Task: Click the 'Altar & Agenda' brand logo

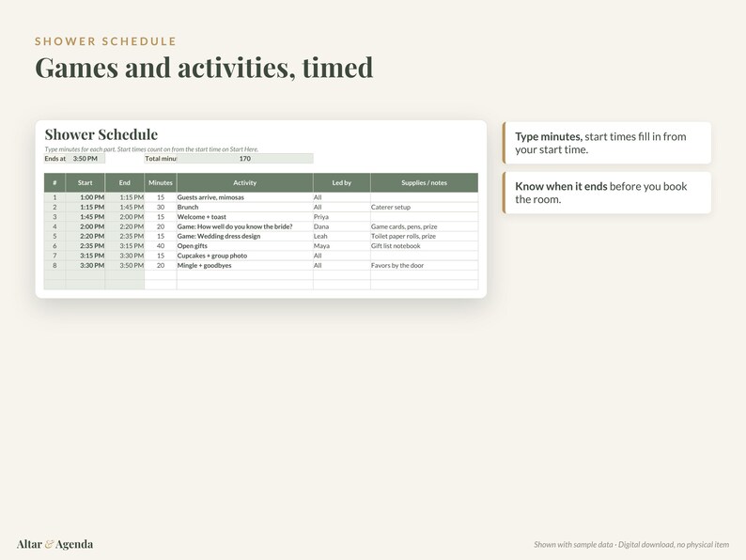Action: coord(54,544)
